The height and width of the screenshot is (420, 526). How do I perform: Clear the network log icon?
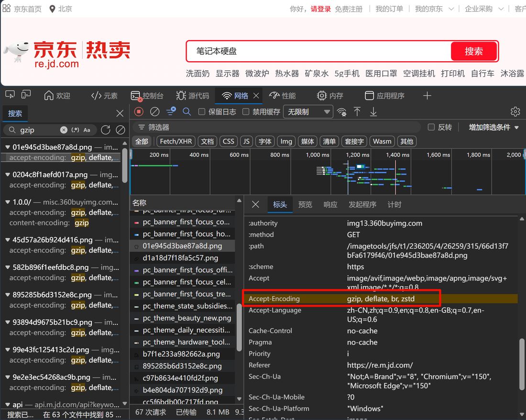click(154, 112)
